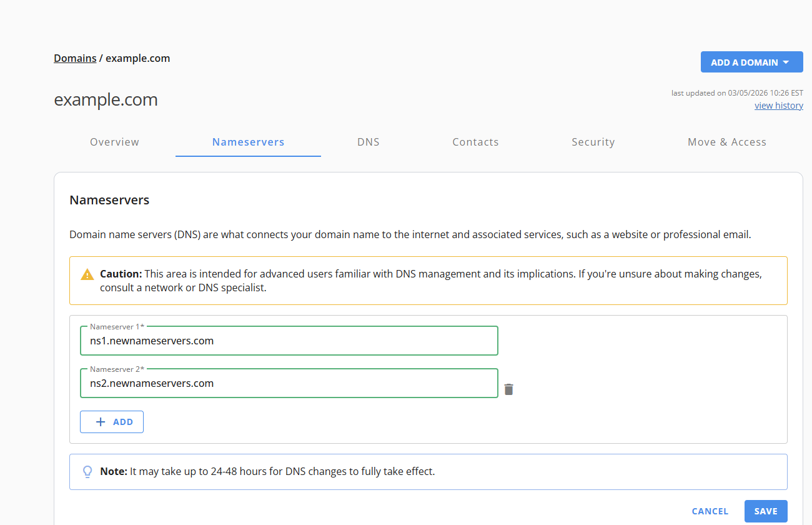
Task: Click the last updated timestamp text
Action: 737,93
